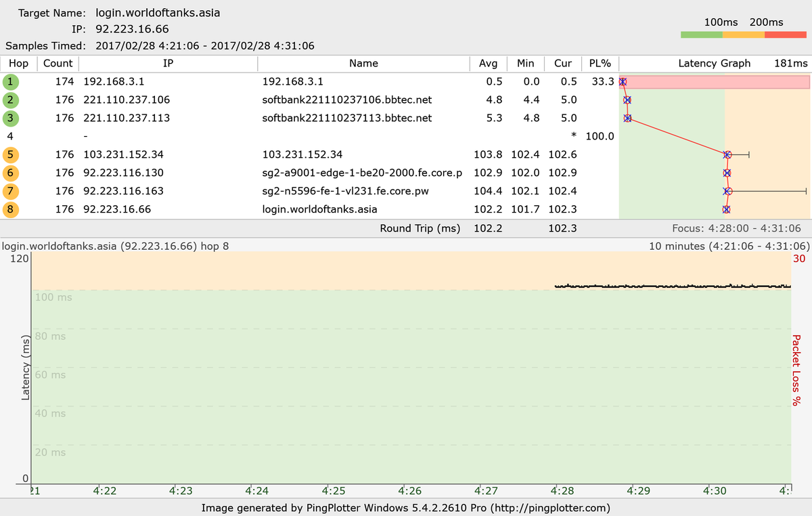
Task: Click the green 100ms legend swatch
Action: tap(702, 35)
